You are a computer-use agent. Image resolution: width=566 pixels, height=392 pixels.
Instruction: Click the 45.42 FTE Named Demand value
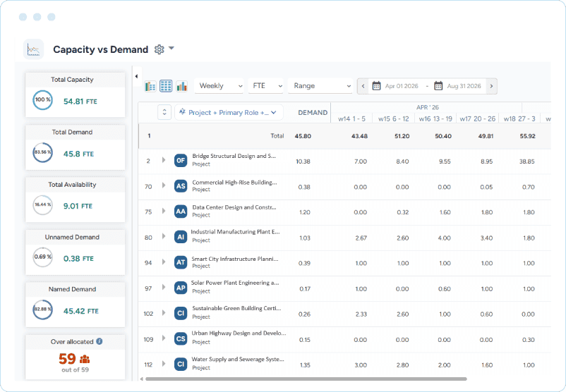81,311
